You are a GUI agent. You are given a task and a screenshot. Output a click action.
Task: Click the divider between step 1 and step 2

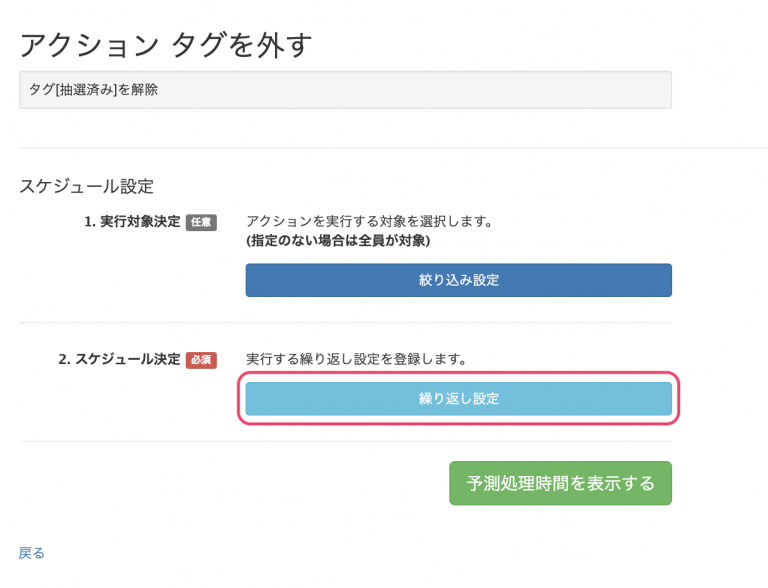pyautogui.click(x=345, y=323)
